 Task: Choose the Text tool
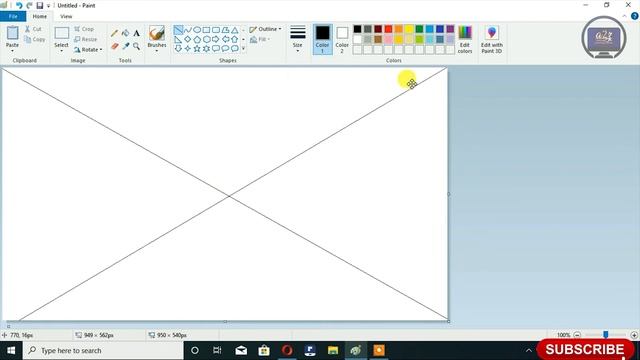tap(136, 33)
